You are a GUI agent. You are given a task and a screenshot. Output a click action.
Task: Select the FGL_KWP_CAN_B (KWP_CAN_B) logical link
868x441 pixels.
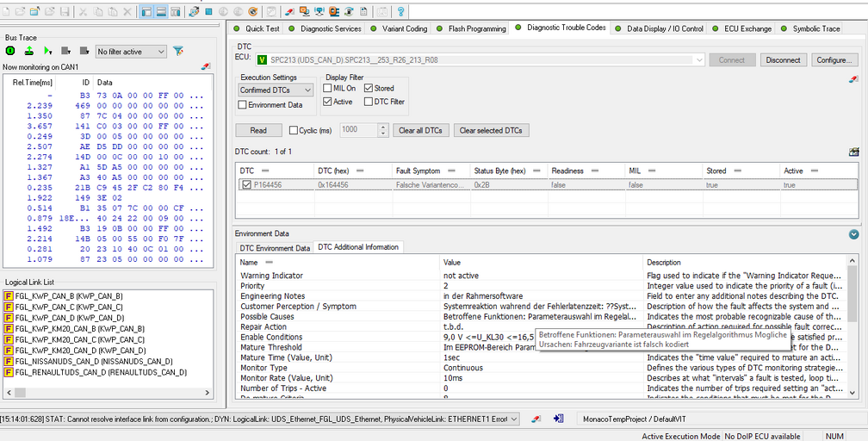point(63,296)
